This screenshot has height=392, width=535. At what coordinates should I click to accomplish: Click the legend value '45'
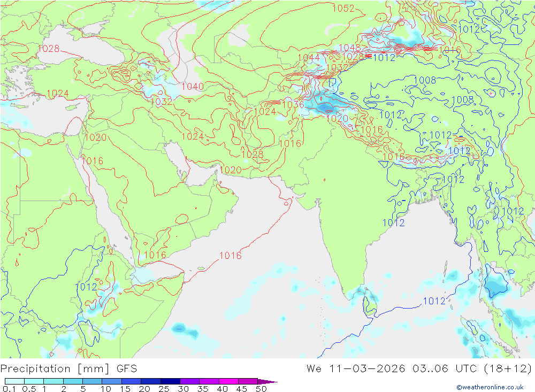click(242, 389)
